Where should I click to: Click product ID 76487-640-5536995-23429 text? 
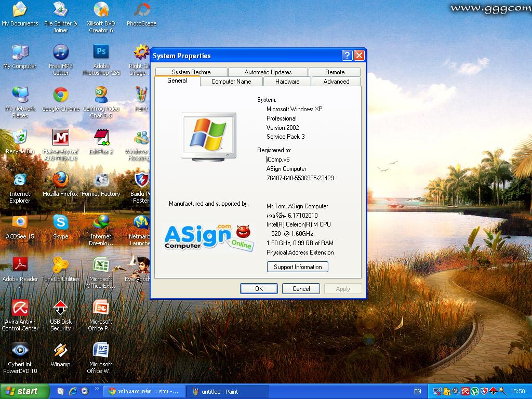point(300,178)
